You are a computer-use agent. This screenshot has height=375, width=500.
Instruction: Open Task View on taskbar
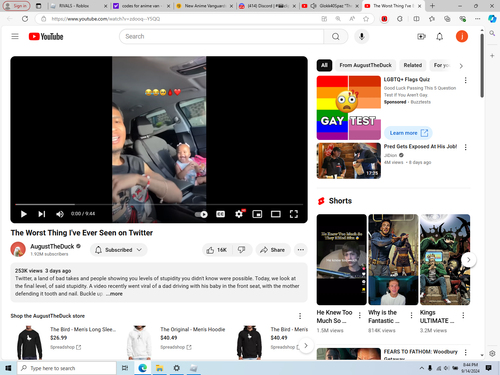125,368
